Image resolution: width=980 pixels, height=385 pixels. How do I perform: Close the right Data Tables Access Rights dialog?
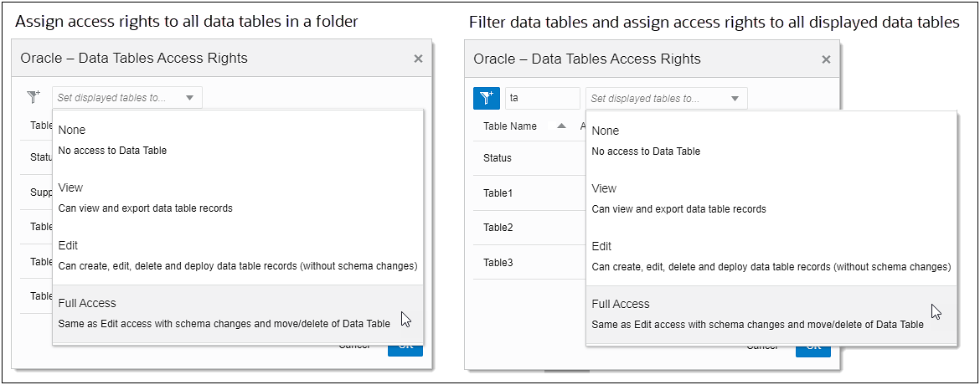point(826,59)
